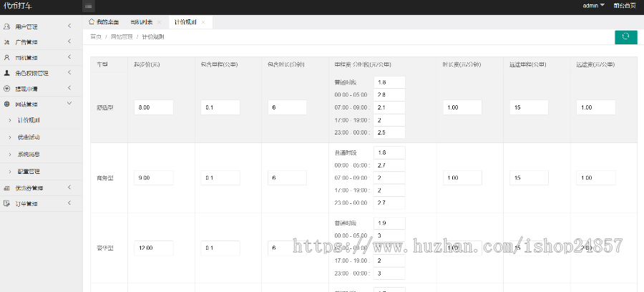Click the 豪华型 普通时段 field showing 1.9
This screenshot has height=292, width=644.
point(389,223)
